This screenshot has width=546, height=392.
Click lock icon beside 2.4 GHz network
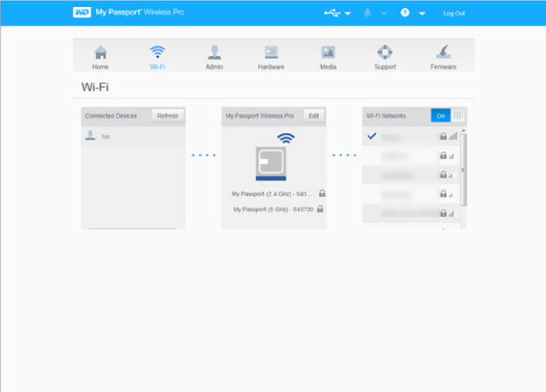pos(322,193)
